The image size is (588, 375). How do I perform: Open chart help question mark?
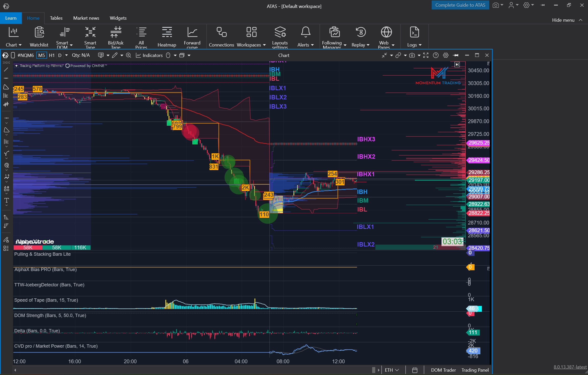[x=436, y=55]
